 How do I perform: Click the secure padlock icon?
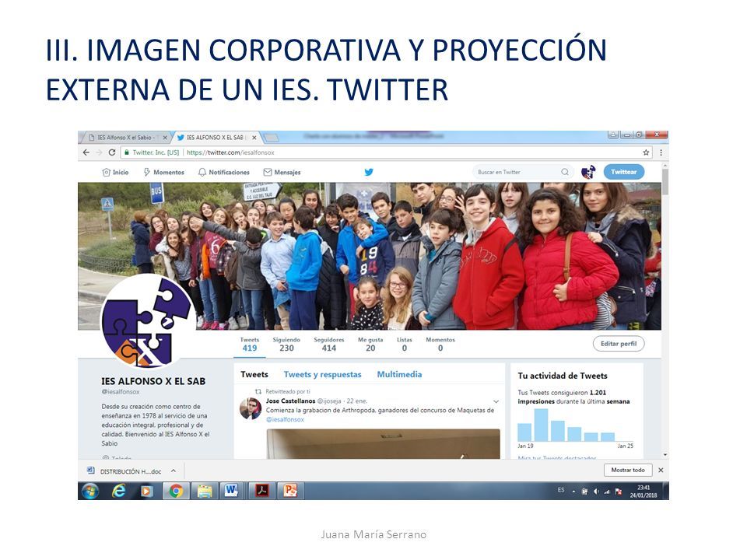coord(127,152)
